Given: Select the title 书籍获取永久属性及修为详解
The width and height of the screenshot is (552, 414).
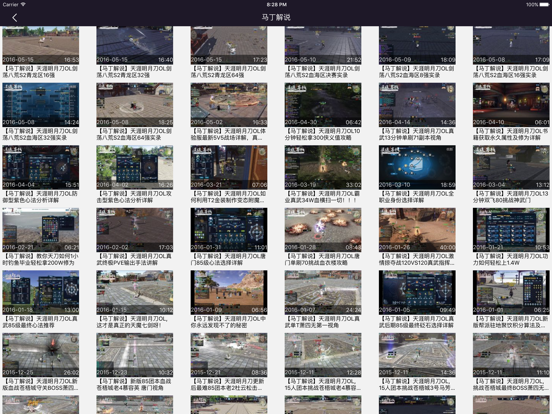Looking at the screenshot, I should coord(511,134).
